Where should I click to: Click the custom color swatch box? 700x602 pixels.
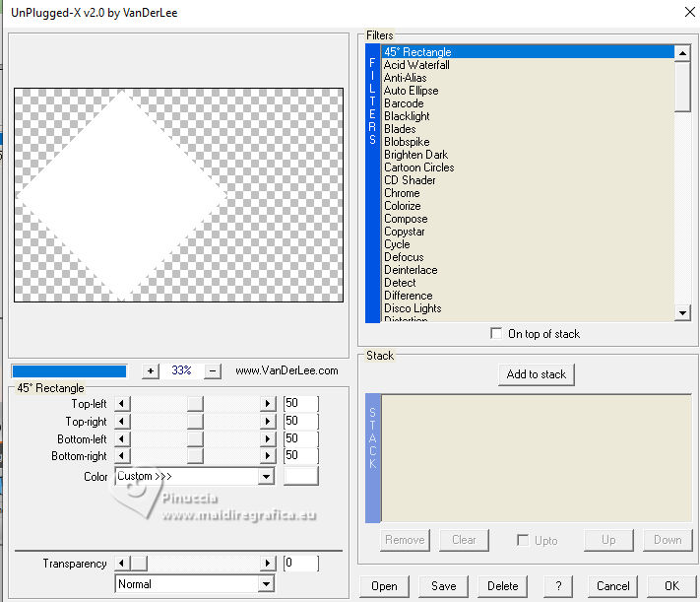click(x=301, y=477)
